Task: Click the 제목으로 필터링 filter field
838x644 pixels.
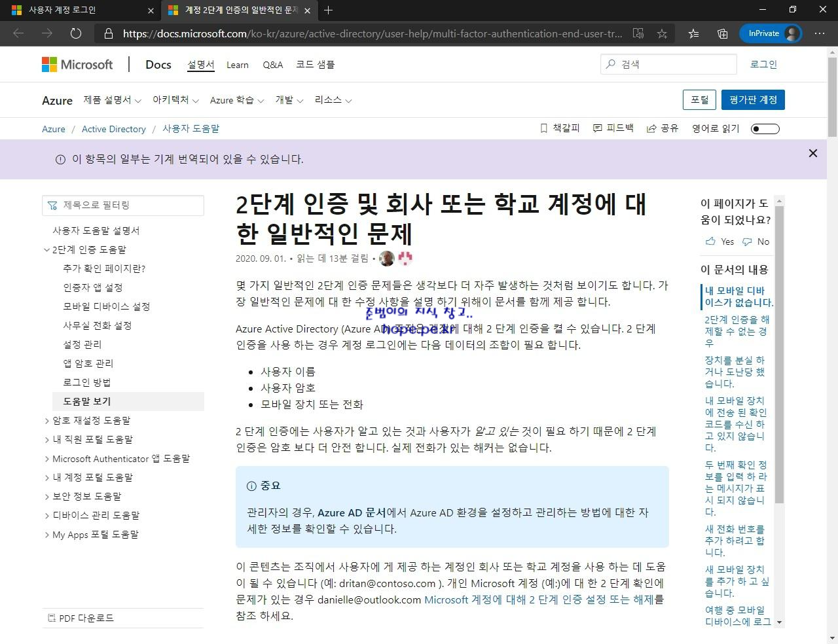Action: [123, 206]
